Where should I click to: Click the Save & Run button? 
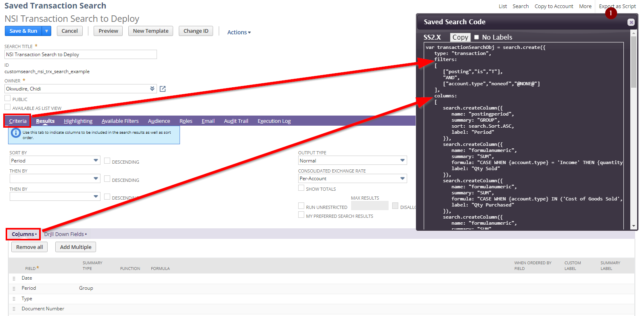point(23,31)
